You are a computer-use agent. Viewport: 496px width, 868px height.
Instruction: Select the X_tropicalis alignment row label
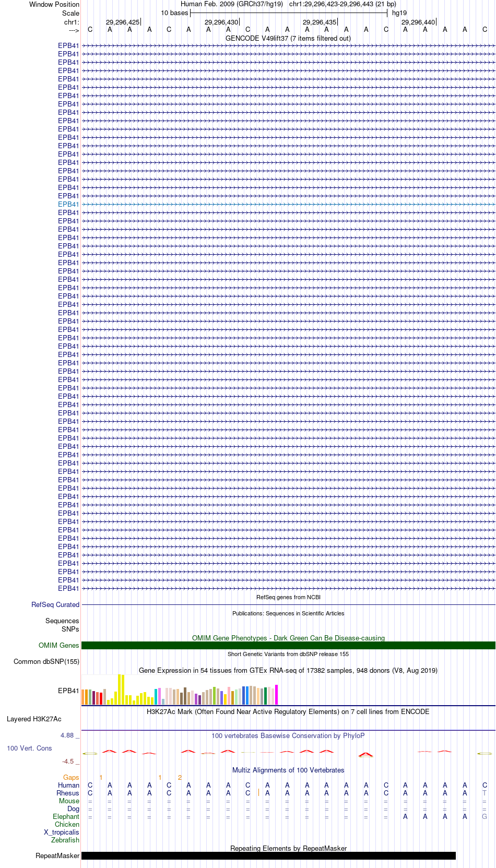click(x=62, y=832)
